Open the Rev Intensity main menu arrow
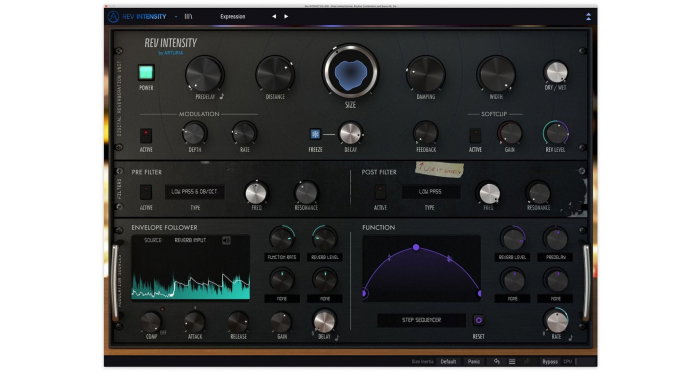 tap(176, 17)
